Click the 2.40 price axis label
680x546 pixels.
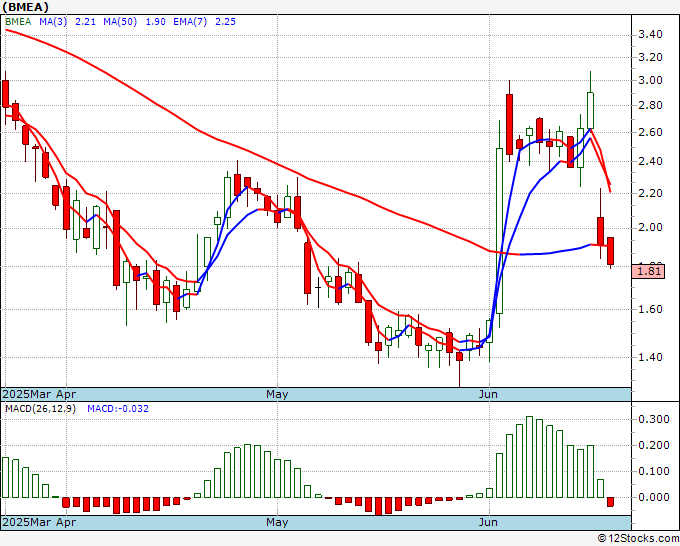650,161
